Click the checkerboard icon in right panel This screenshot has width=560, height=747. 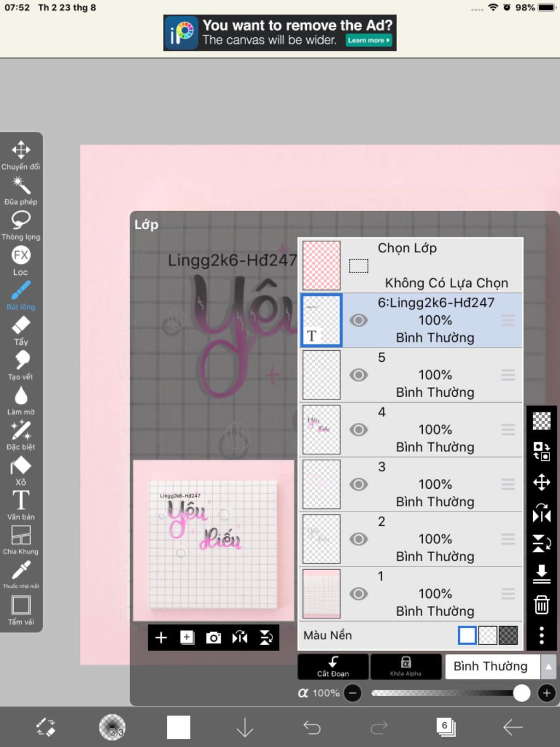coord(541,421)
